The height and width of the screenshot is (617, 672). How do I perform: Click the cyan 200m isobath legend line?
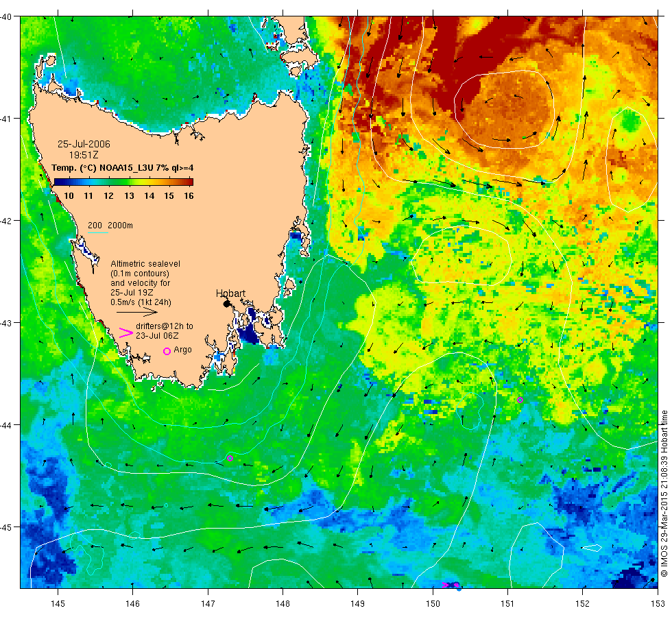97,232
